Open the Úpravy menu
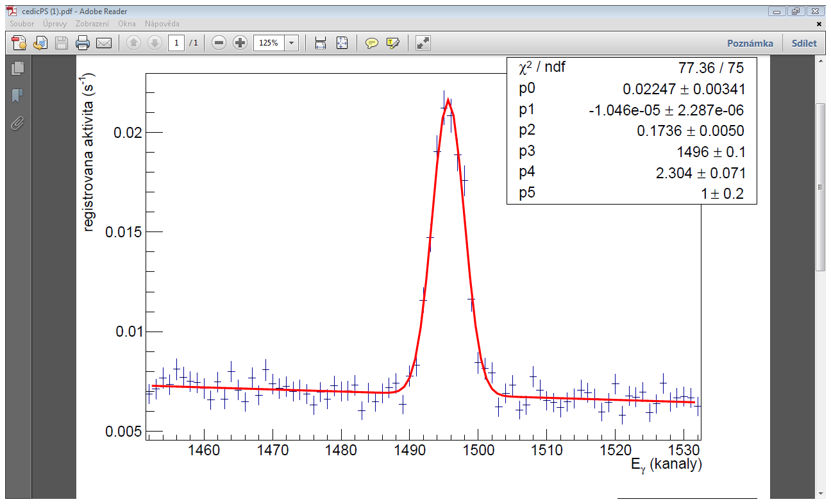 tap(55, 23)
